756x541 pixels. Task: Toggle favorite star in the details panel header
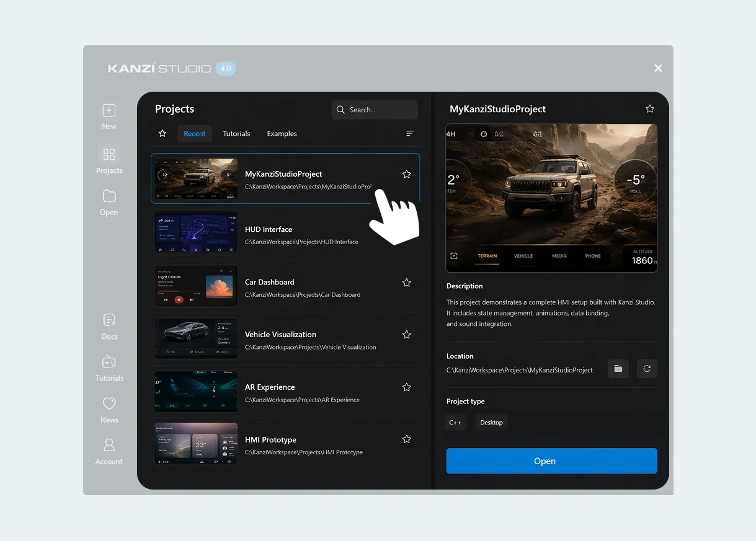[x=650, y=108]
